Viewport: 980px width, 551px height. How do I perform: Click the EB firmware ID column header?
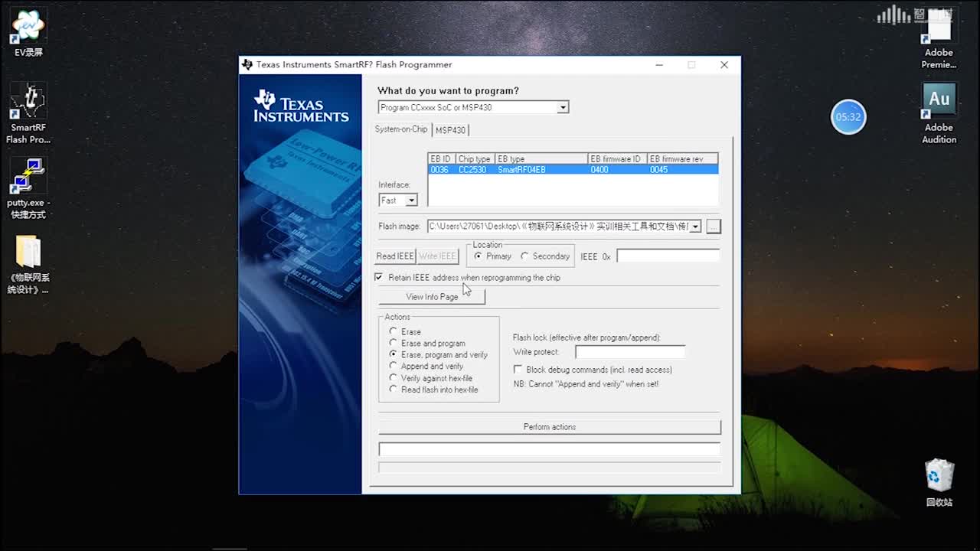tap(617, 159)
